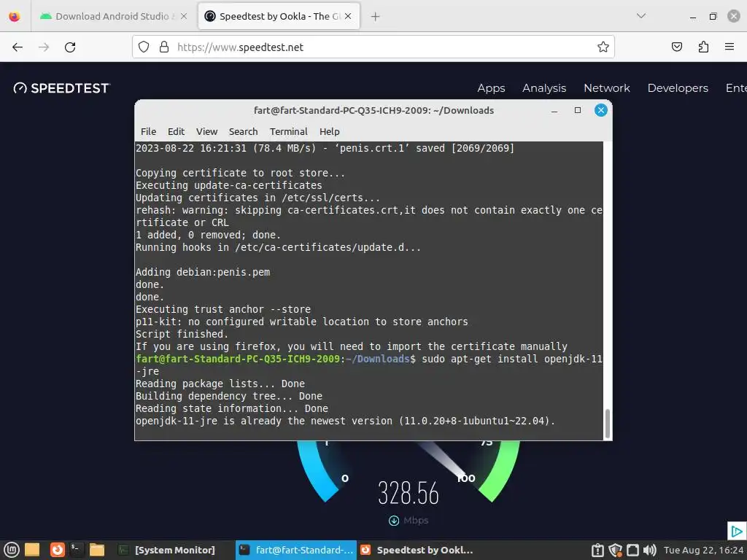The image size is (747, 560).
Task: Open tracking protection shield icon
Action: click(x=144, y=47)
